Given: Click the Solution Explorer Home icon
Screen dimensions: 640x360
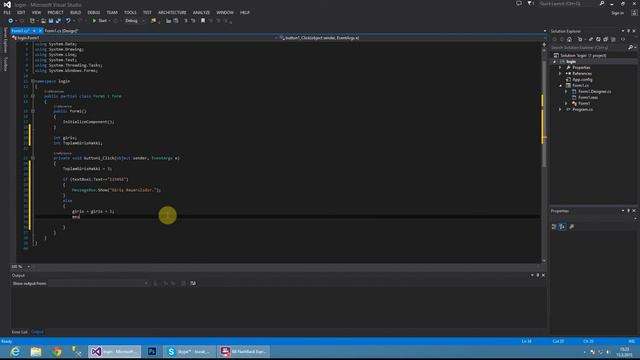Looking at the screenshot, I should [x=569, y=39].
